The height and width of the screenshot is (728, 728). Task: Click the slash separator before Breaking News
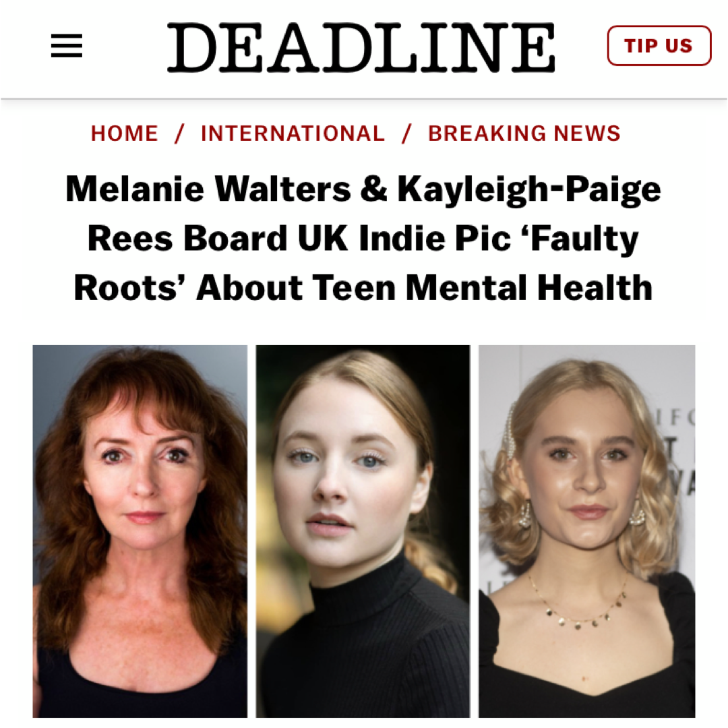(406, 133)
